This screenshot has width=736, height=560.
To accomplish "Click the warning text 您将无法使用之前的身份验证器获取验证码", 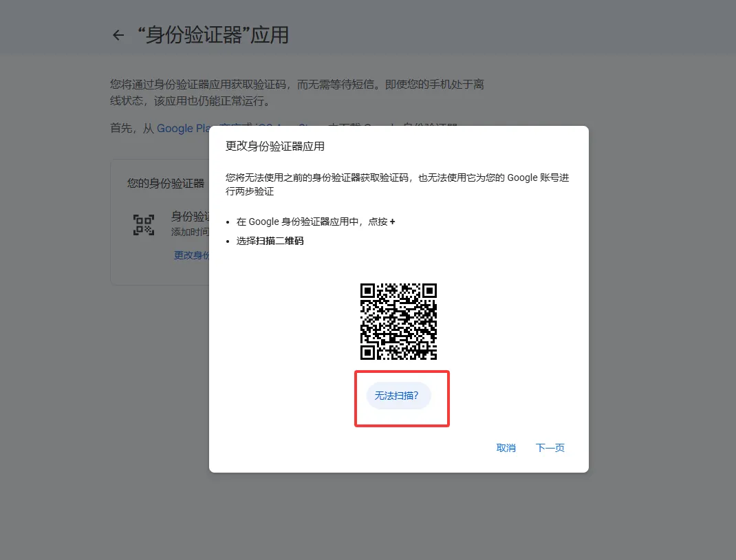I will (x=317, y=177).
